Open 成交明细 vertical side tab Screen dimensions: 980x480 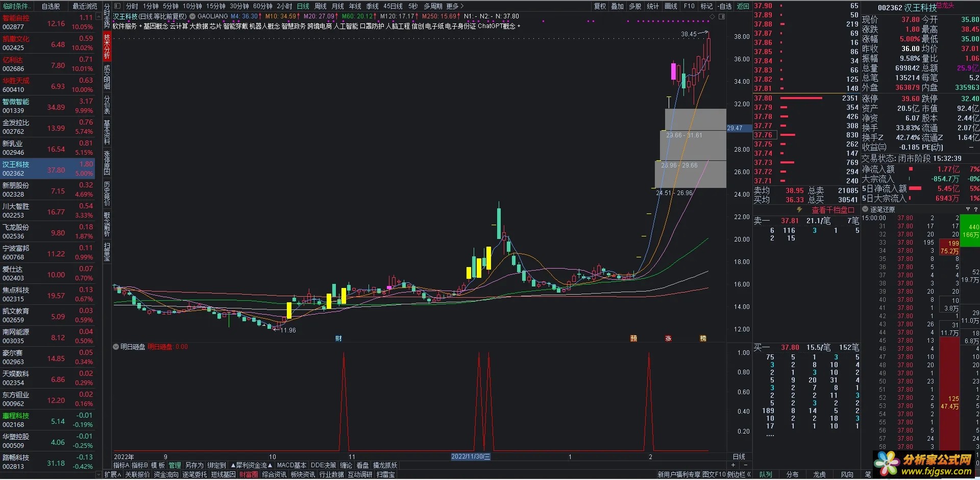pyautogui.click(x=107, y=77)
